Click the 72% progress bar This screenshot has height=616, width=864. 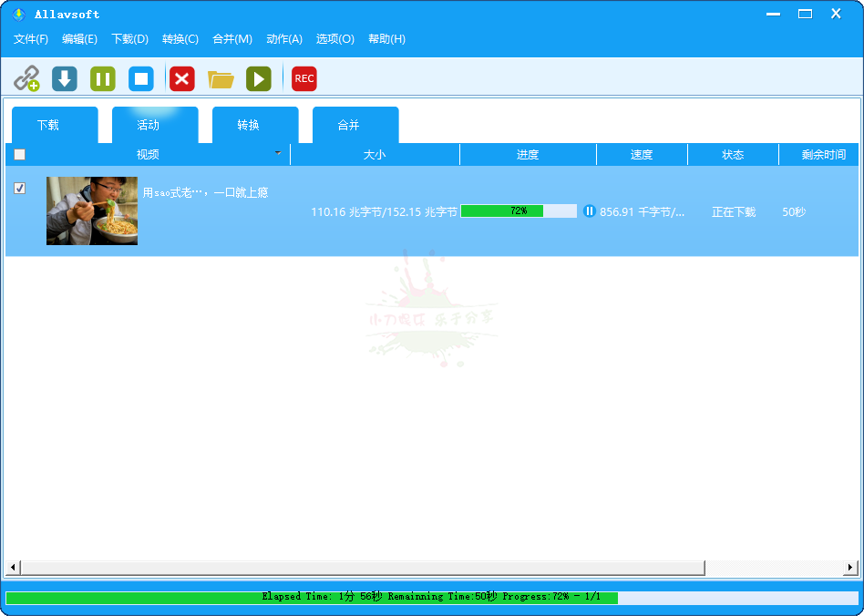518,210
